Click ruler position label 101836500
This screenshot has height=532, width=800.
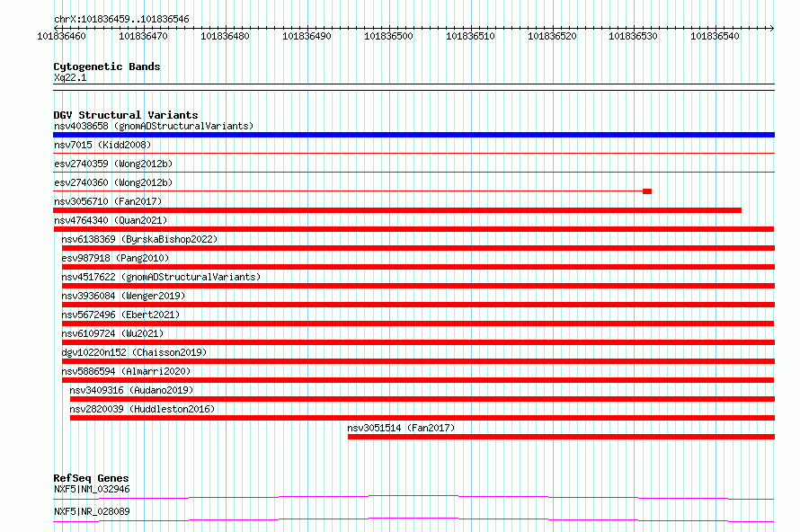click(x=388, y=36)
